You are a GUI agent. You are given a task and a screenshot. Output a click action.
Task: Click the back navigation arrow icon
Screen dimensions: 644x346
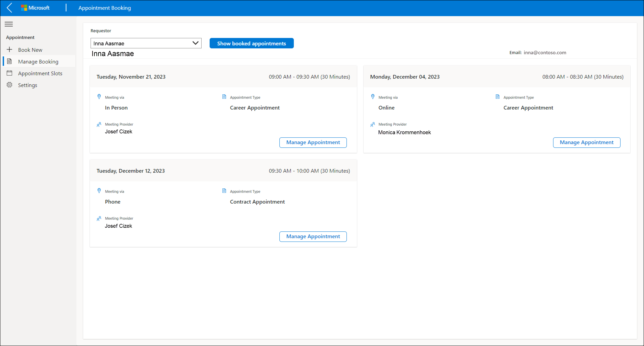[x=9, y=8]
